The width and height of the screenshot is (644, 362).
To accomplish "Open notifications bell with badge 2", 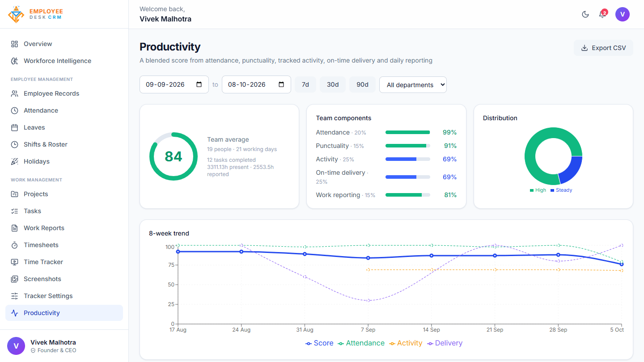I will pyautogui.click(x=602, y=14).
